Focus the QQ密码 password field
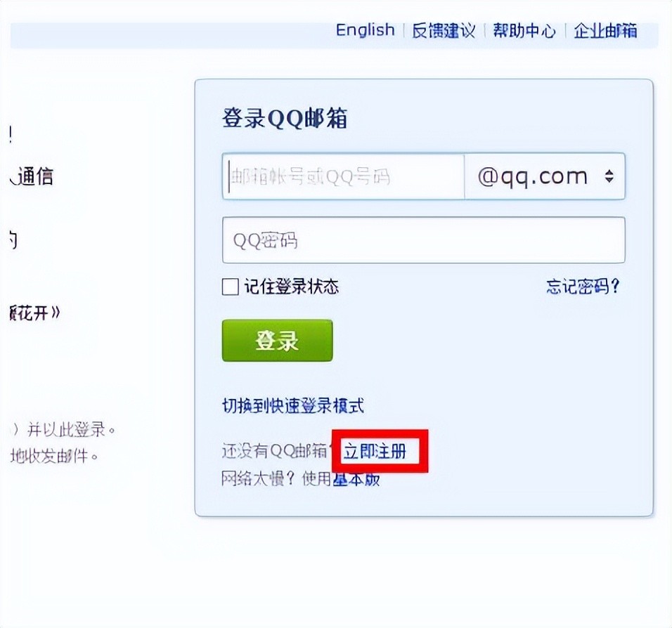This screenshot has width=672, height=628. [x=423, y=240]
